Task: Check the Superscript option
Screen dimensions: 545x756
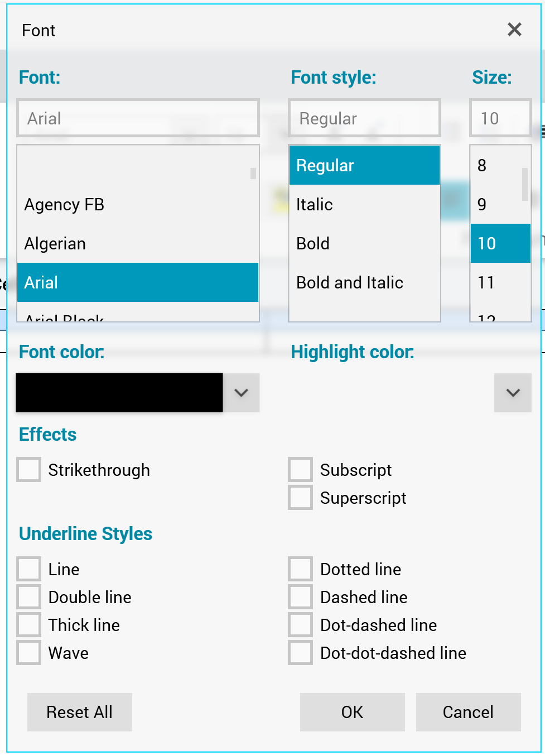Action: (300, 498)
